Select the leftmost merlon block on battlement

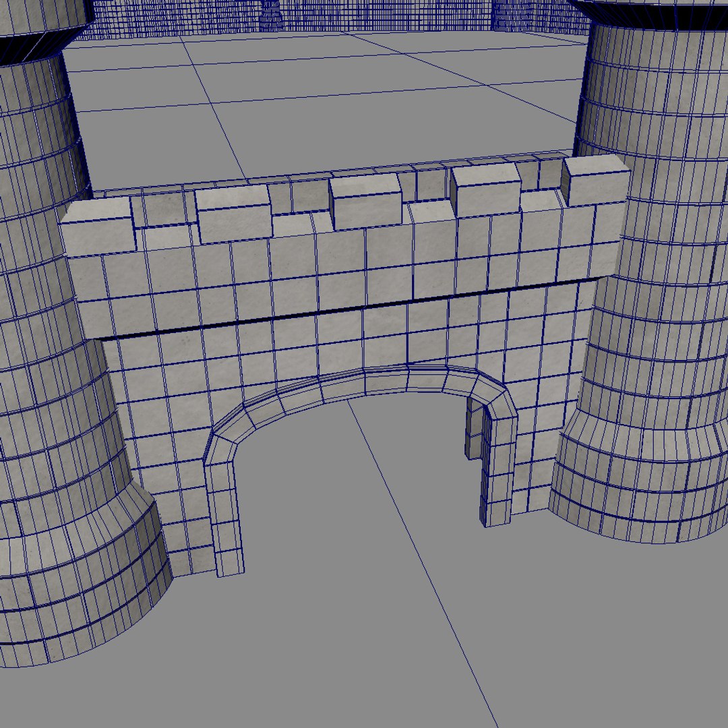pyautogui.click(x=98, y=226)
